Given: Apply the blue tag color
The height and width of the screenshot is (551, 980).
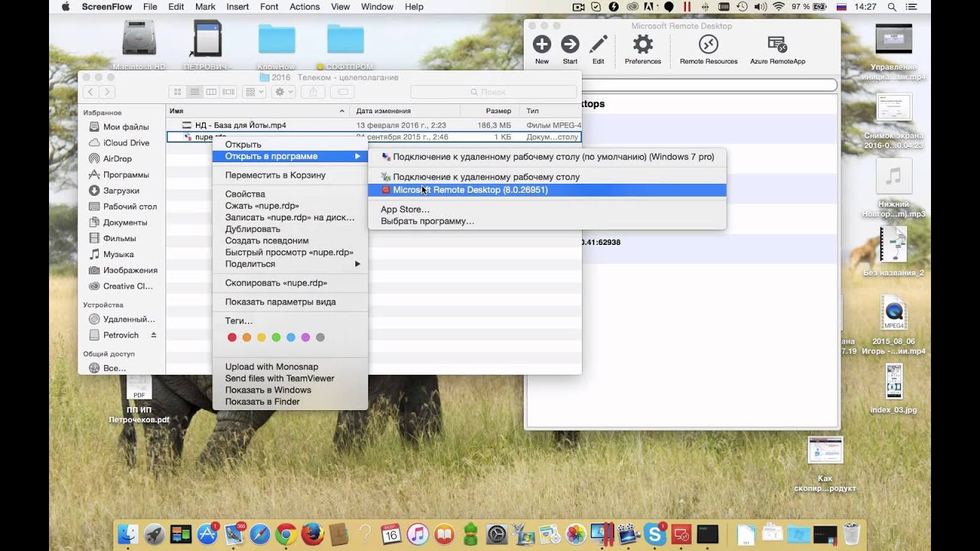Looking at the screenshot, I should 291,337.
